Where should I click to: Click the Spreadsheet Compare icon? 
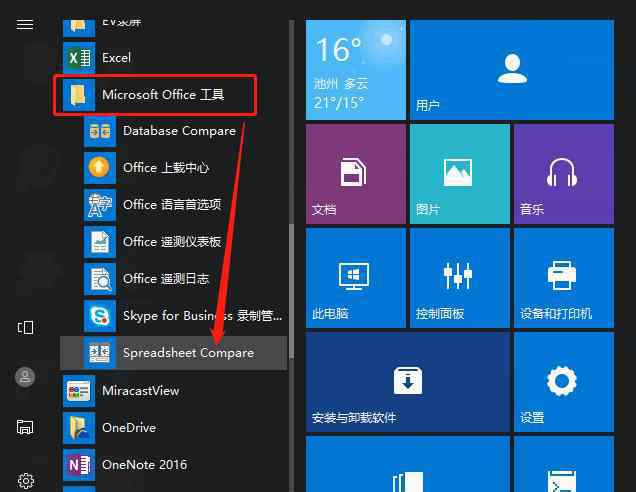point(100,353)
